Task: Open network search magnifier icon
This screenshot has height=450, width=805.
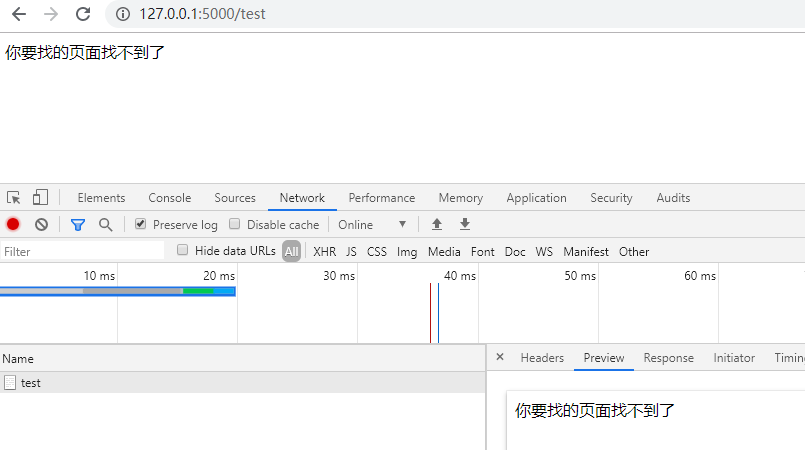Action: pyautogui.click(x=106, y=225)
